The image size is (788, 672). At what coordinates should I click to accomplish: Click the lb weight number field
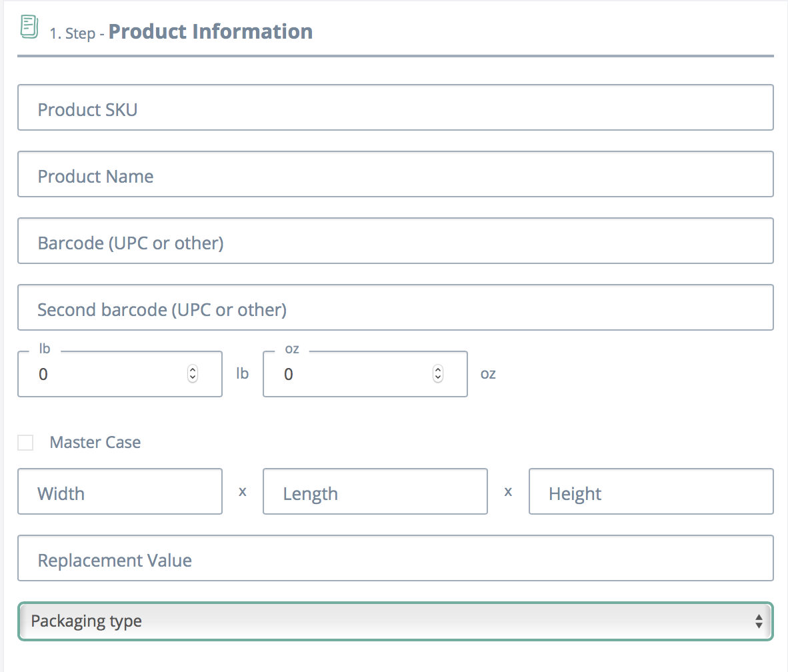click(107, 374)
